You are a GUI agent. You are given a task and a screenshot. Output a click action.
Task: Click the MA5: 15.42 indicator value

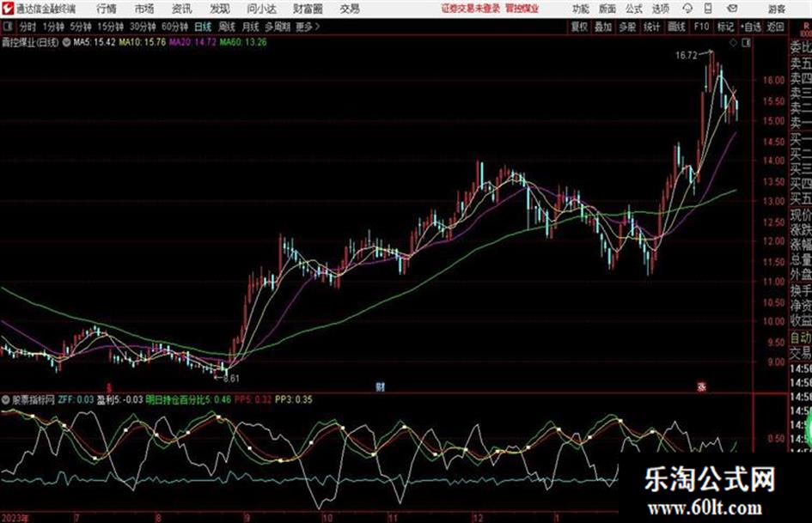(95, 42)
